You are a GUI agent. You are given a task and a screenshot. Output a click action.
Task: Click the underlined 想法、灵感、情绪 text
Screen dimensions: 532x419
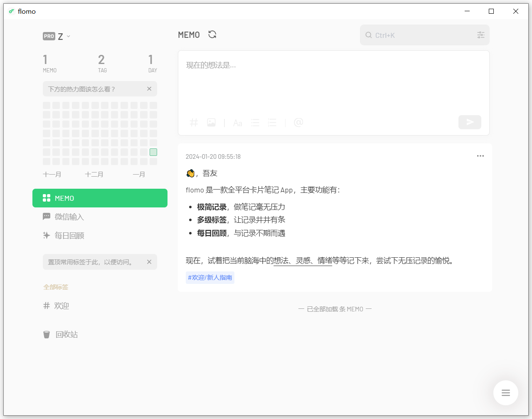point(303,261)
